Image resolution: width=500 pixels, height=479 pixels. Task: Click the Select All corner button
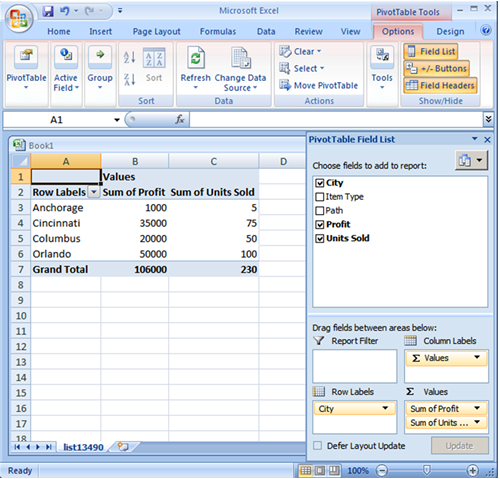(x=21, y=162)
